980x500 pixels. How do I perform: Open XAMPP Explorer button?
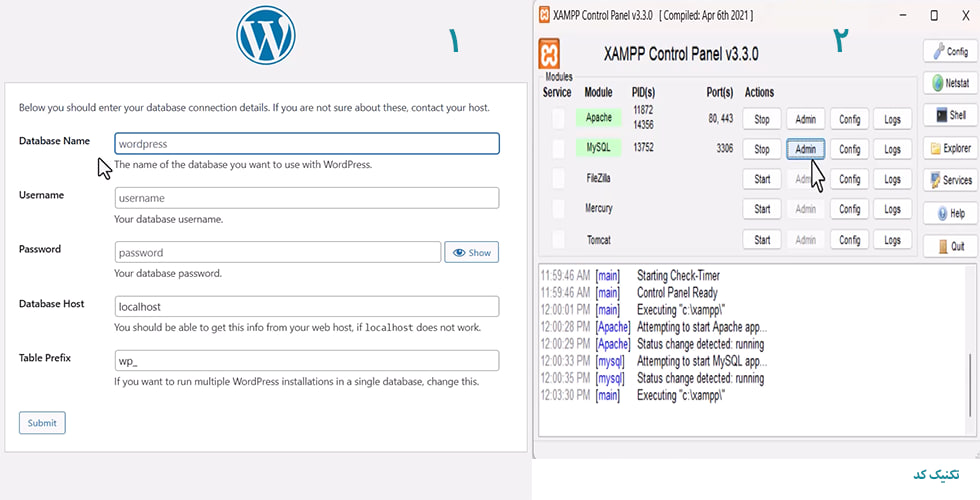(950, 148)
